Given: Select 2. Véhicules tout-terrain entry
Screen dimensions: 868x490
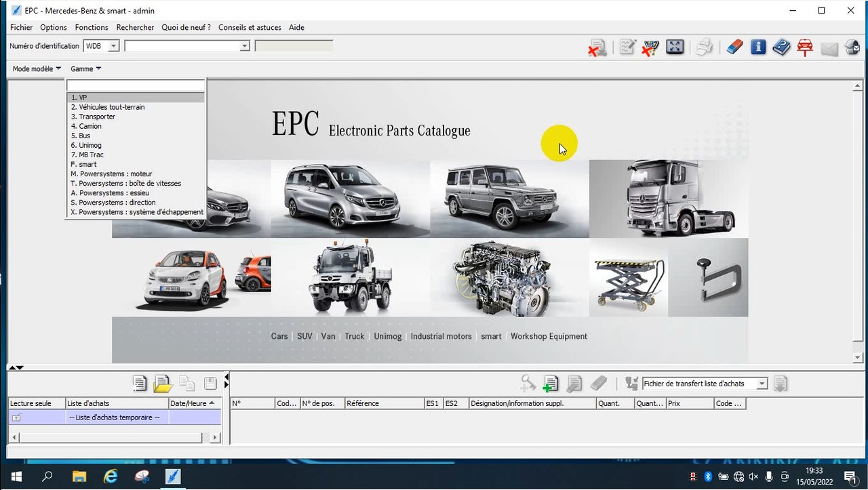Looking at the screenshot, I should point(136,107).
